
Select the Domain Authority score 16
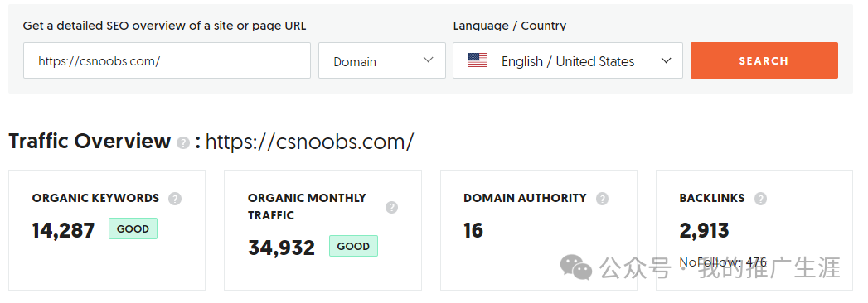[473, 231]
